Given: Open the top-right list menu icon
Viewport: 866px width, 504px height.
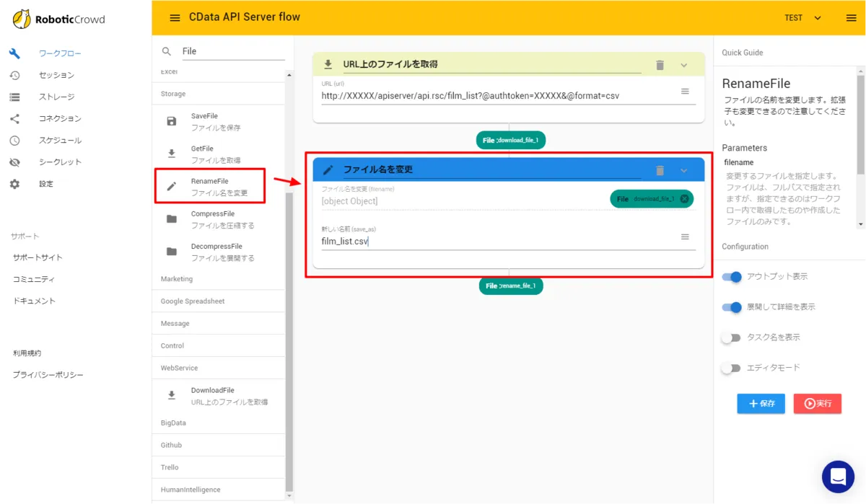Looking at the screenshot, I should click(x=851, y=18).
